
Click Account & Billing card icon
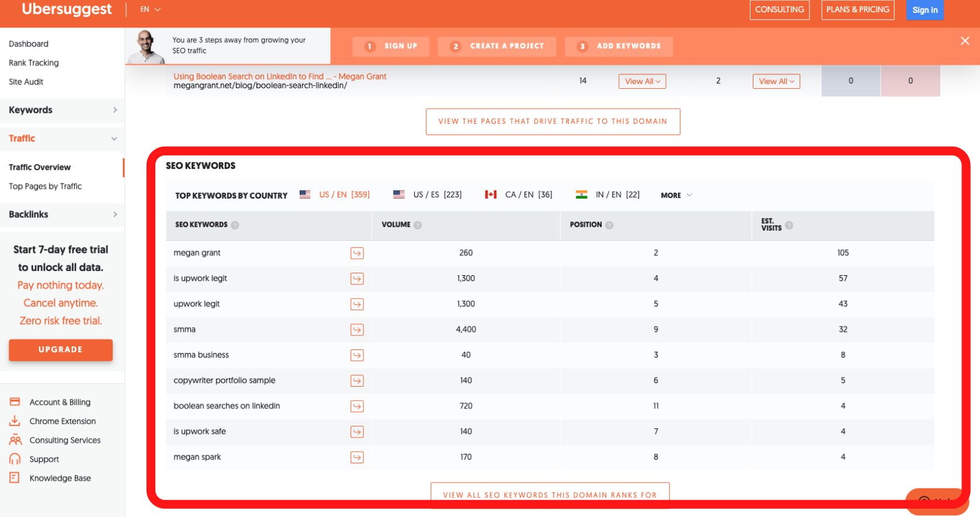(15, 402)
